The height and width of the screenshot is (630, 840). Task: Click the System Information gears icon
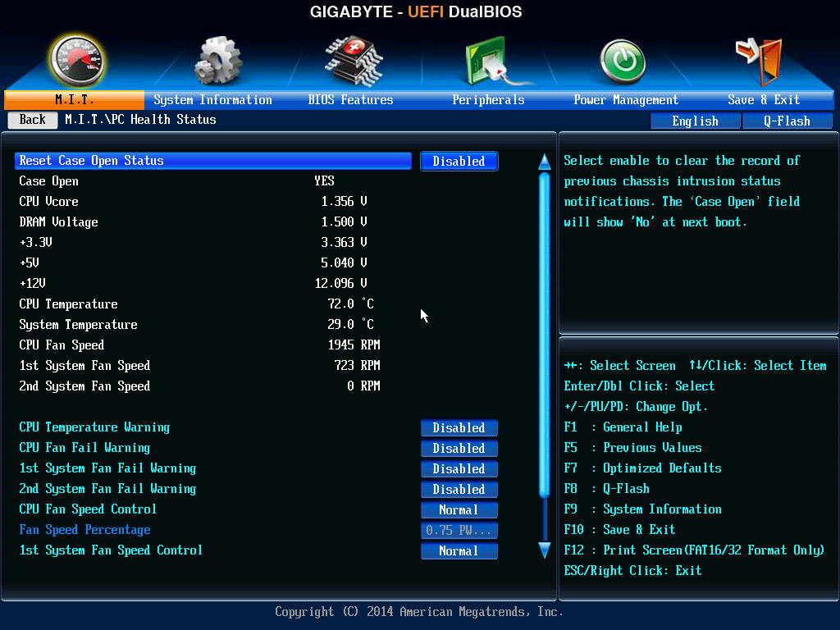click(217, 62)
